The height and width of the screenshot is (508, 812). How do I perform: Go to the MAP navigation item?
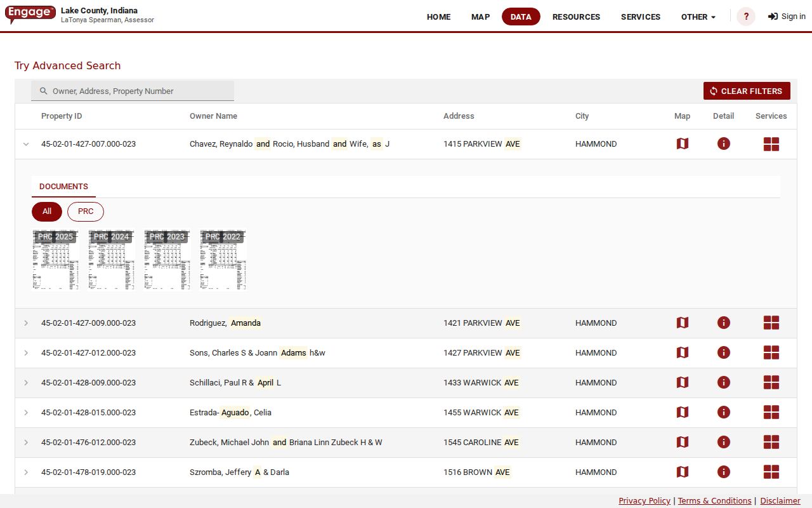click(x=480, y=17)
